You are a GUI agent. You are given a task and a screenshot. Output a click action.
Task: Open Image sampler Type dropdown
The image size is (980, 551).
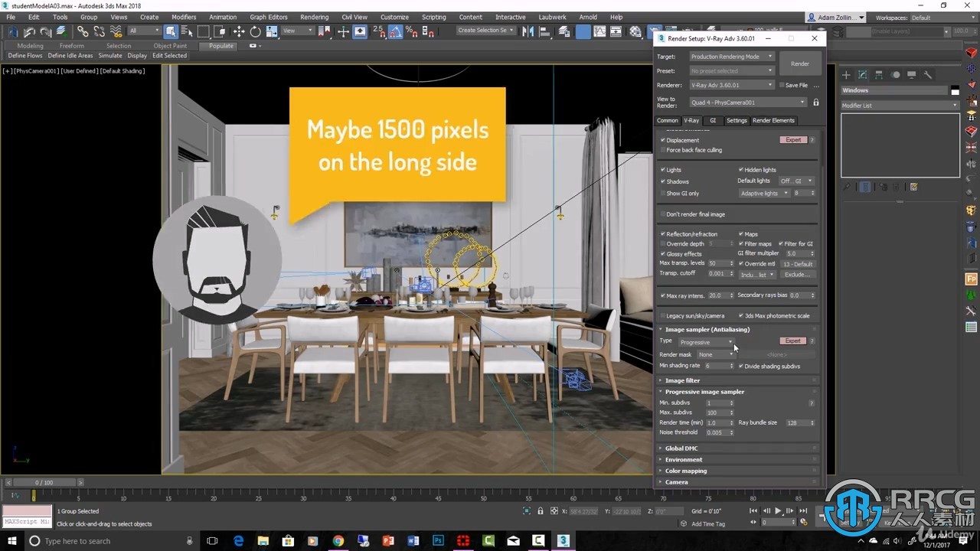click(706, 342)
